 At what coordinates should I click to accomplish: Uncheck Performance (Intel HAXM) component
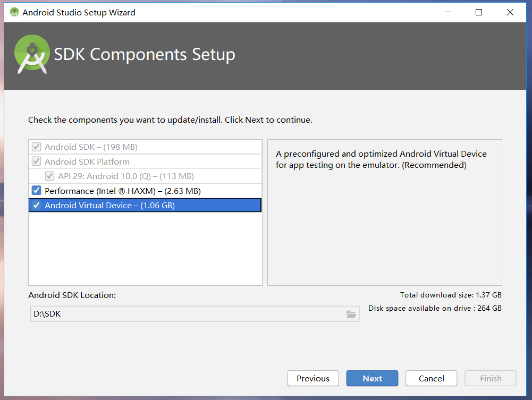[x=36, y=190]
